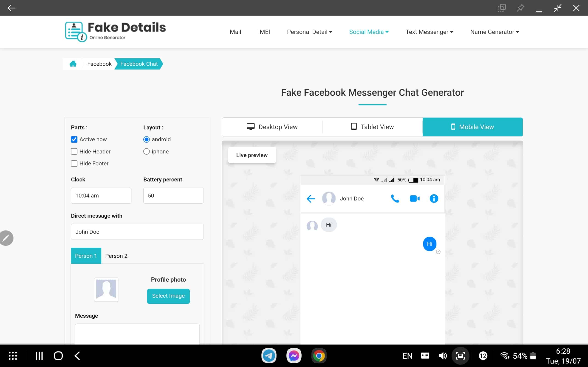
Task: Enable the Hide Header checkbox
Action: pyautogui.click(x=74, y=151)
